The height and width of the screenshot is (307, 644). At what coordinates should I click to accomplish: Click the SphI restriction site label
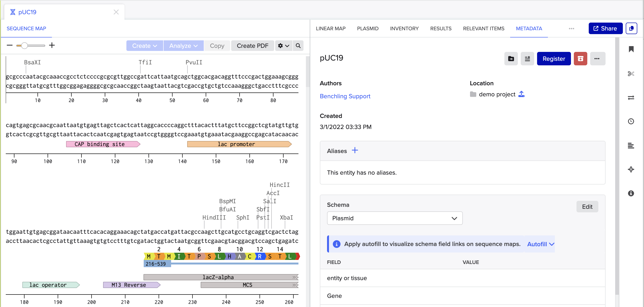[x=242, y=217]
